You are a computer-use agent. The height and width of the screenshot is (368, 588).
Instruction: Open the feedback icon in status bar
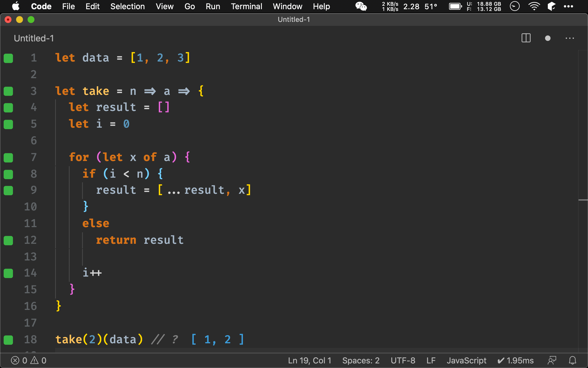pyautogui.click(x=552, y=361)
